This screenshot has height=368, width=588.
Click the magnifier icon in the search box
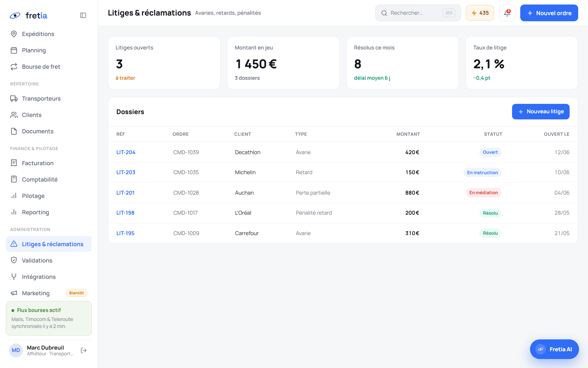384,13
